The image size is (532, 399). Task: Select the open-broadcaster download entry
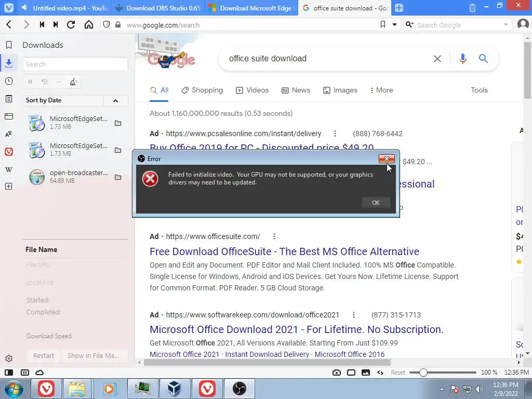(75, 177)
